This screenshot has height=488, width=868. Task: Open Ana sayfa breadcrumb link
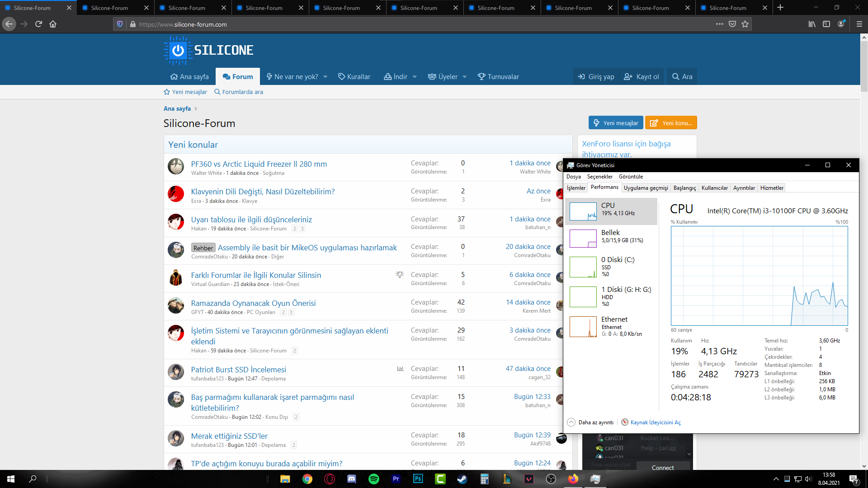[x=177, y=108]
